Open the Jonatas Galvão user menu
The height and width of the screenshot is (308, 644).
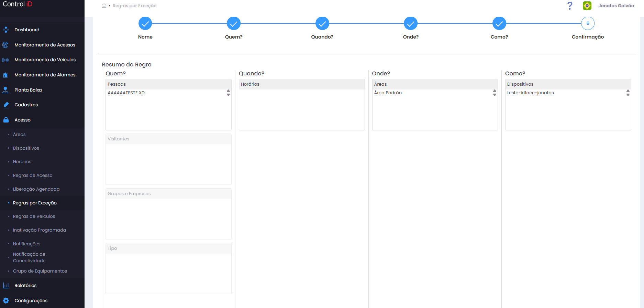click(616, 6)
